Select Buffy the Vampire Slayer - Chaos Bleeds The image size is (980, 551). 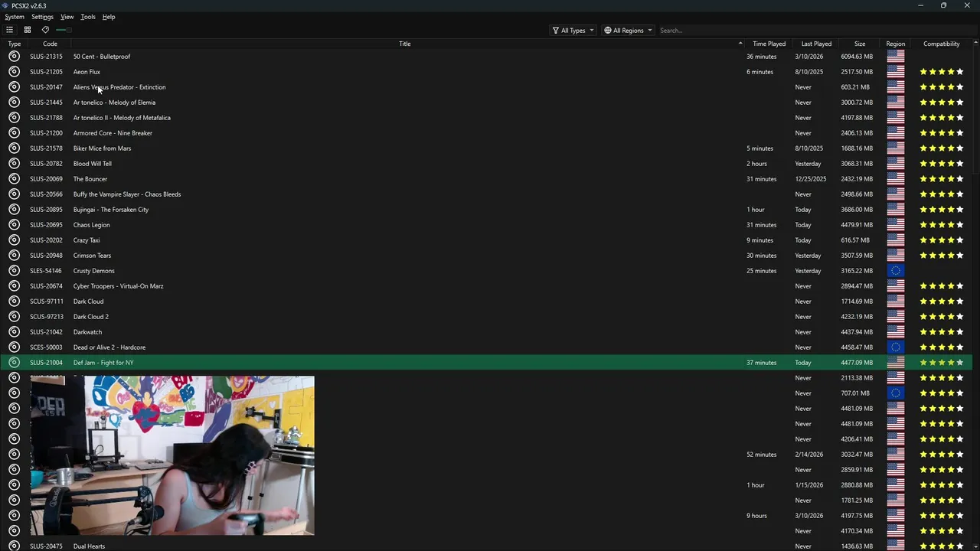127,194
